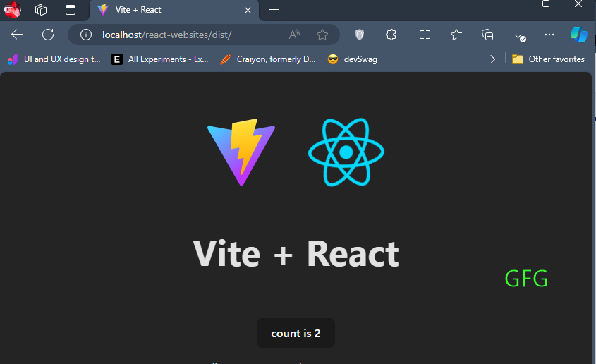The image size is (596, 364).
Task: Open the Copilot sidebar icon
Action: click(579, 35)
